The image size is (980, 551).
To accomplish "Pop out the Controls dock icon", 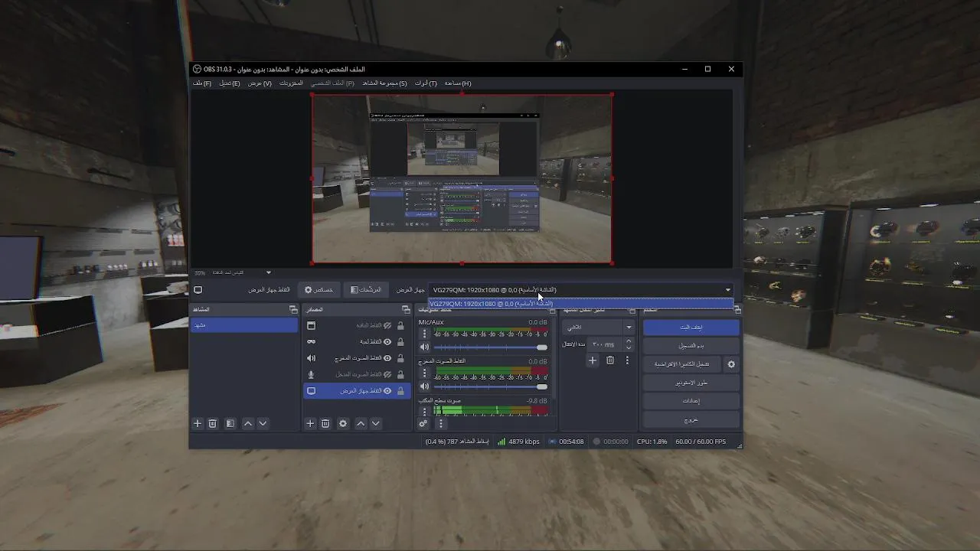I will pos(737,310).
